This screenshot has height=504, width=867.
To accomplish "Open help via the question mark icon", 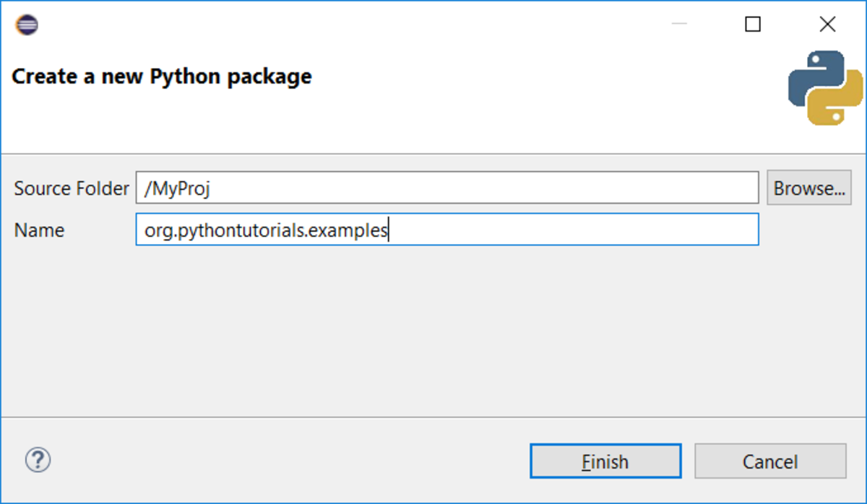I will [x=38, y=459].
